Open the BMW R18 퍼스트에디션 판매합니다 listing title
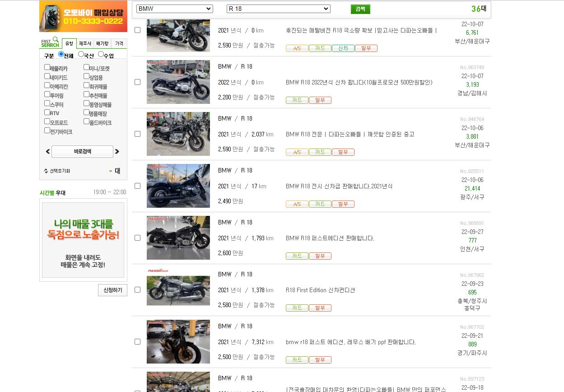 [x=330, y=238]
